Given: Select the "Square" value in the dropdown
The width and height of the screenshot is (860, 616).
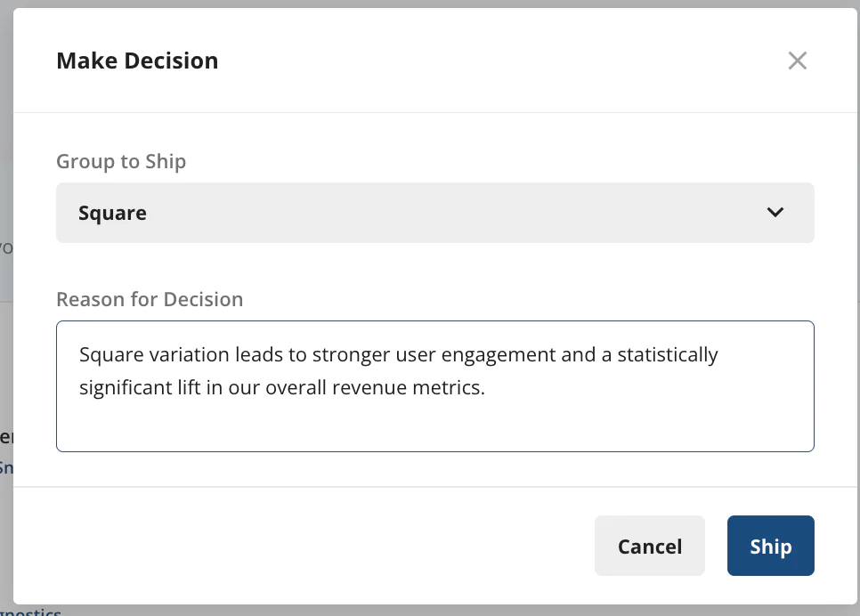Looking at the screenshot, I should point(113,213).
